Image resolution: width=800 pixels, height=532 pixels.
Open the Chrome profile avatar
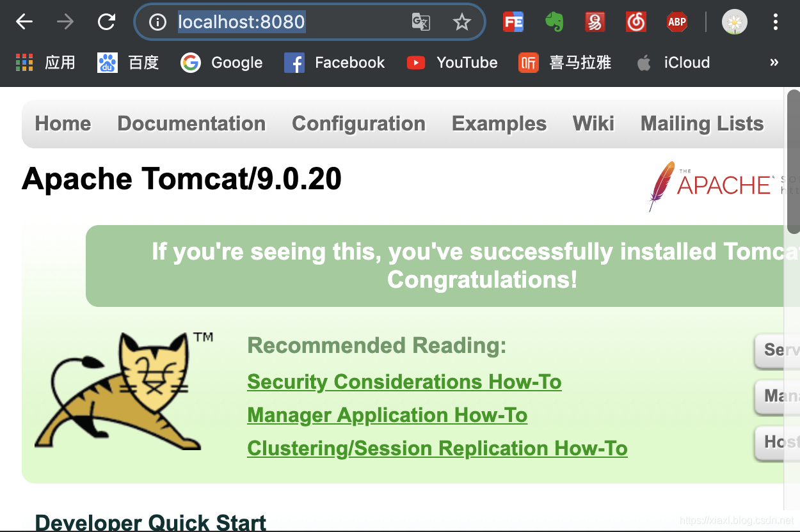735,22
